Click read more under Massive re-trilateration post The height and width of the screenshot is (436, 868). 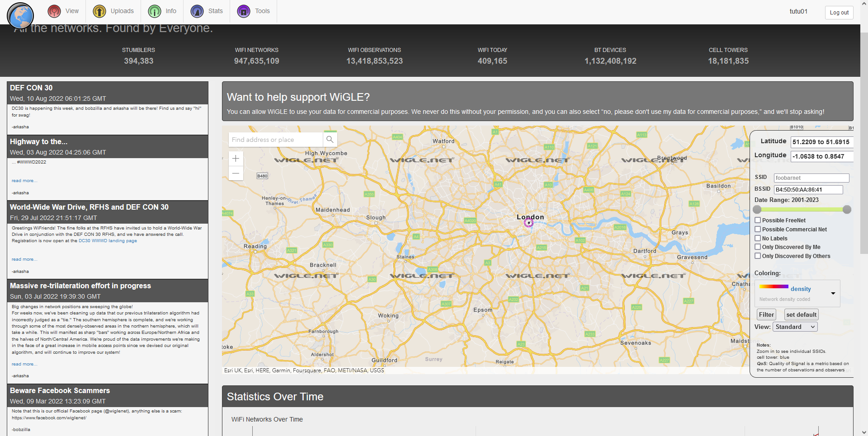pos(24,364)
